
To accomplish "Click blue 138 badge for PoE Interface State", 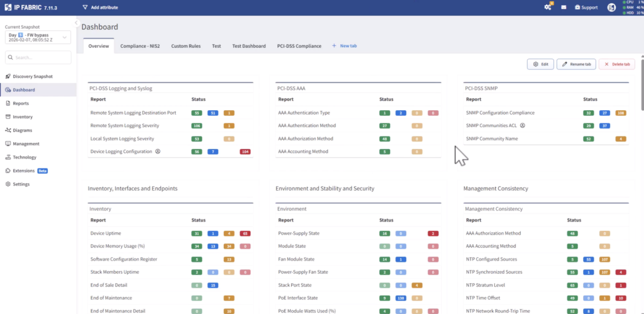I will pyautogui.click(x=401, y=298).
